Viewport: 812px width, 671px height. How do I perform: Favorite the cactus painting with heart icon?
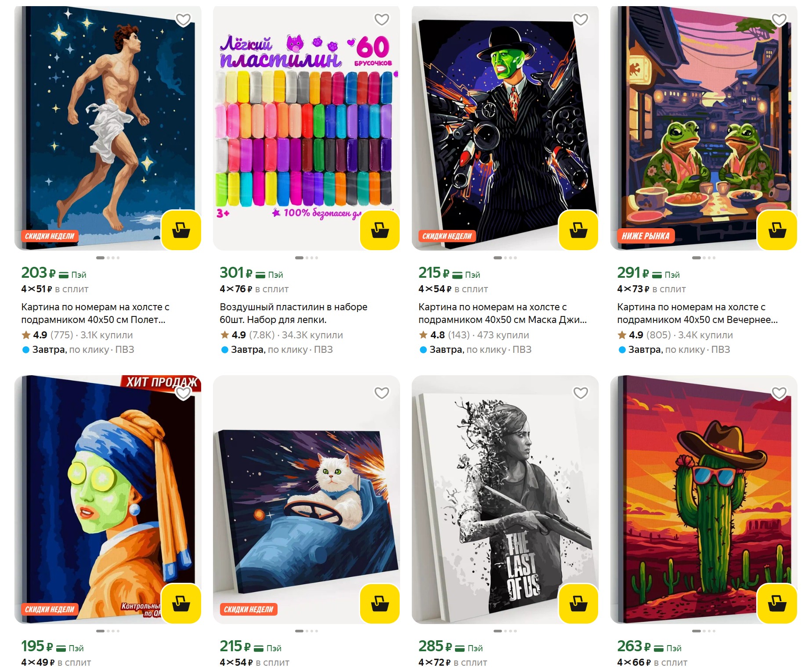(779, 393)
